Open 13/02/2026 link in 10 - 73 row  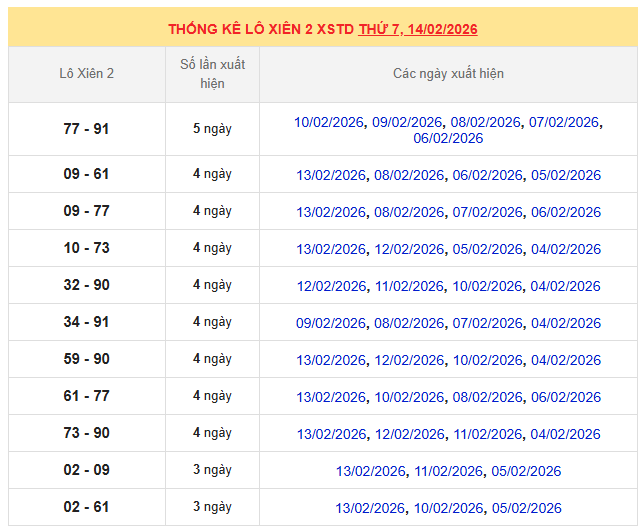[x=331, y=249]
